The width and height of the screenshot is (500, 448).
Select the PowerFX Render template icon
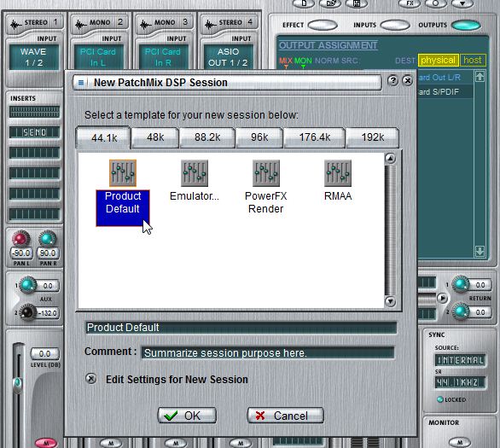[266, 173]
